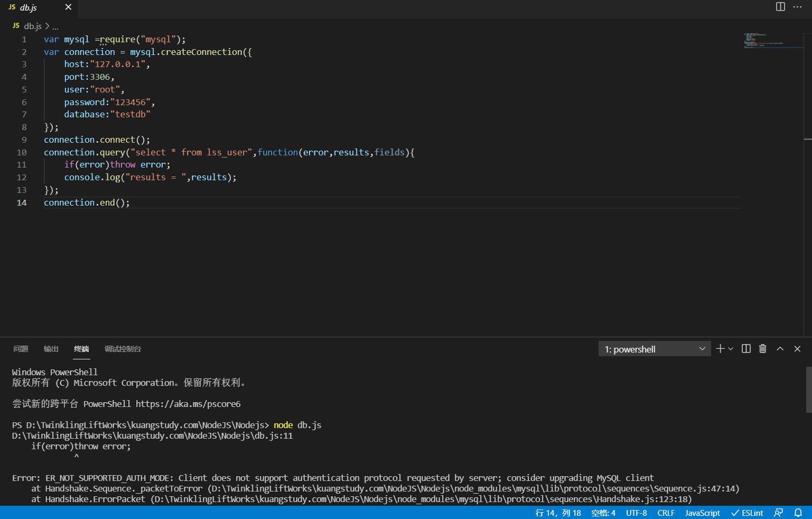
Task: Click require("mysql") on line 1
Action: (140, 39)
